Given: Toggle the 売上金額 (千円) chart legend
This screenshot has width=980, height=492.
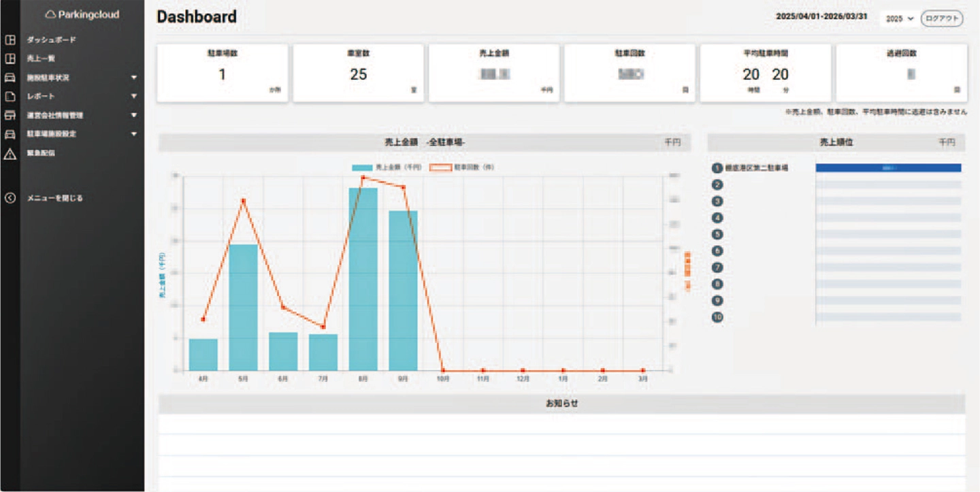Looking at the screenshot, I should point(387,167).
